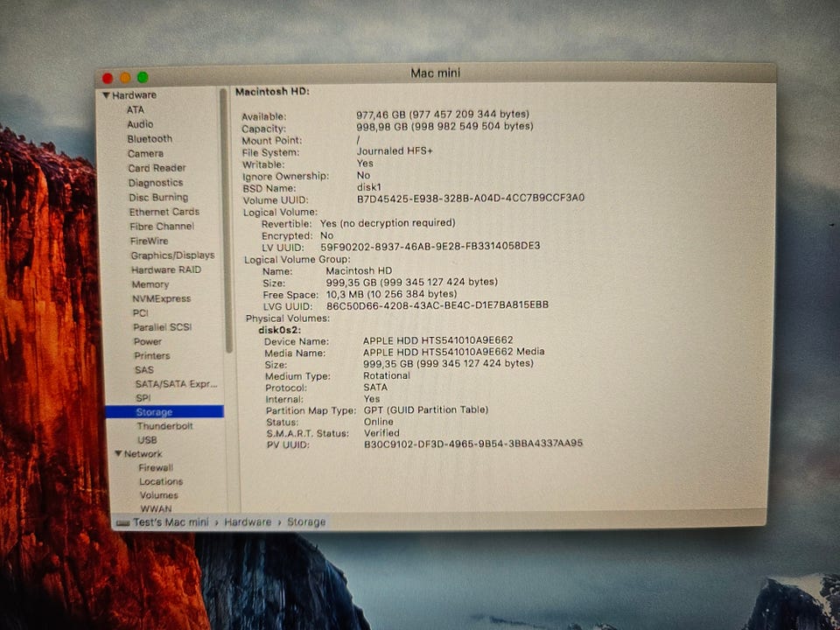This screenshot has height=630, width=840.
Task: Select Thunderbolt in the sidebar
Action: pyautogui.click(x=164, y=426)
